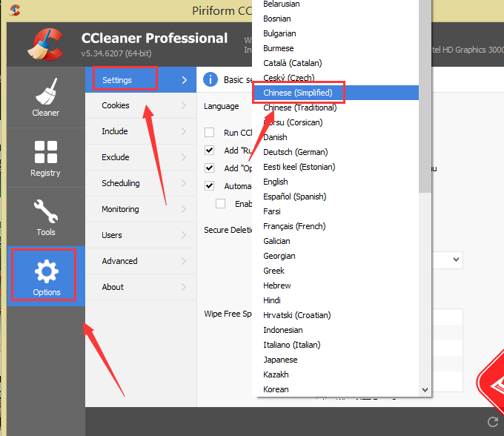
Task: Click the blue info icon beside Basic
Action: (x=210, y=79)
